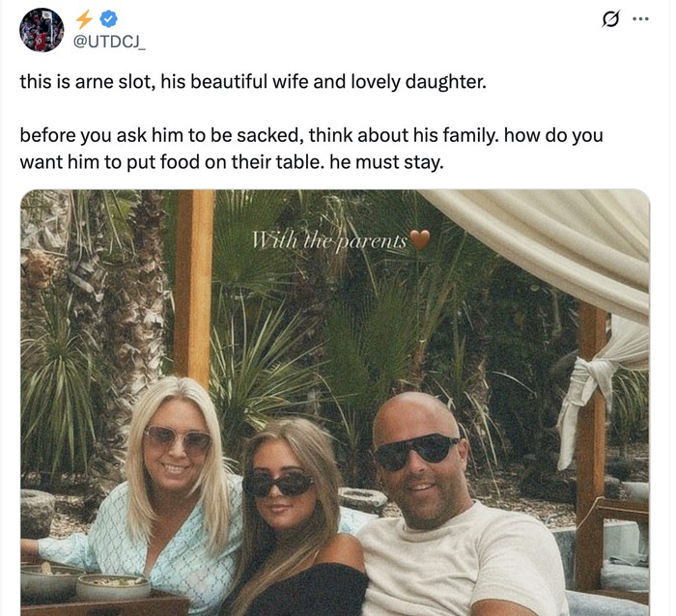Open the three-dot more options menu
The height and width of the screenshot is (616, 676).
(x=639, y=18)
